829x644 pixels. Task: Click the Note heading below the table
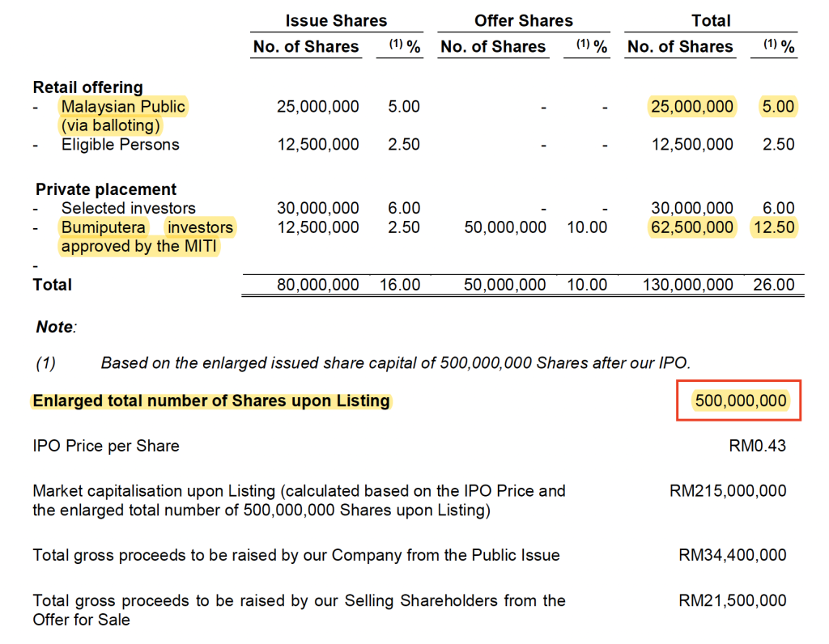pyautogui.click(x=55, y=327)
